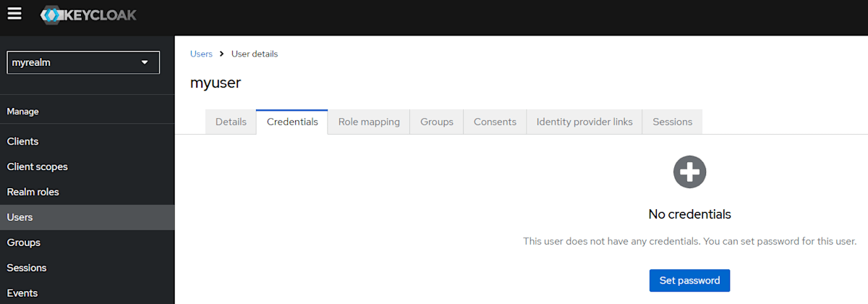
Task: Open the myrealm realm selector dropdown
Action: [x=83, y=62]
